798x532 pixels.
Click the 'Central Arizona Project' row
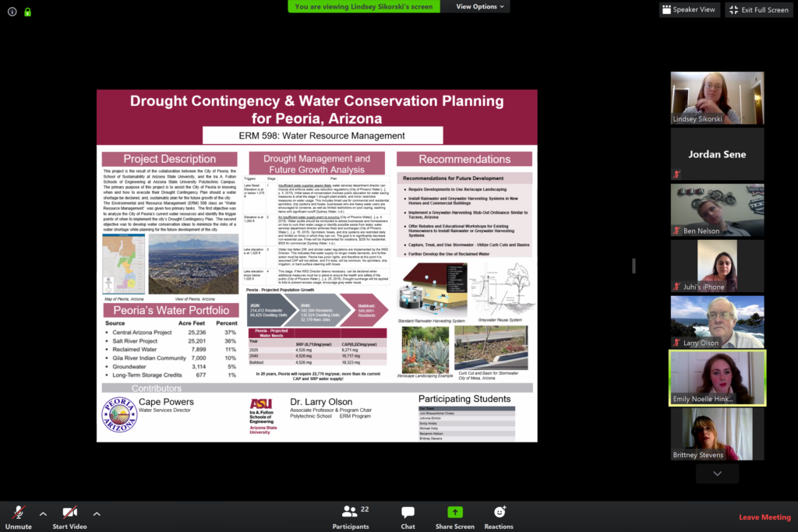(x=171, y=332)
